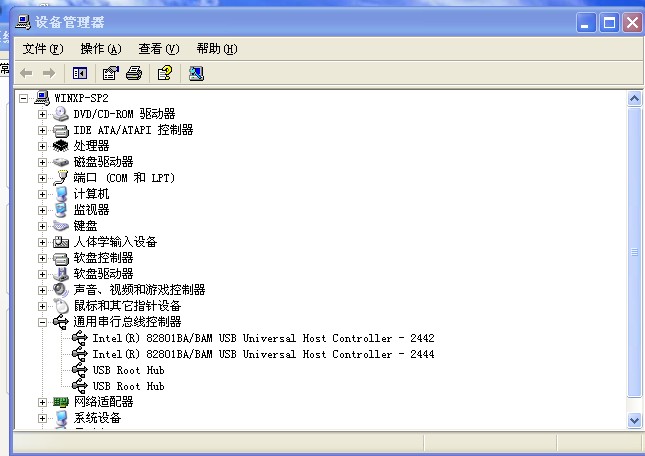Expand the 监视器 node
The image size is (645, 456).
[x=42, y=211]
